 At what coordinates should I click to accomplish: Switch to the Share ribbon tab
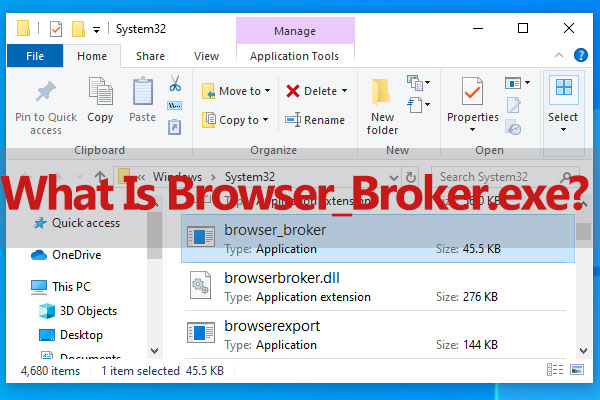coord(151,57)
